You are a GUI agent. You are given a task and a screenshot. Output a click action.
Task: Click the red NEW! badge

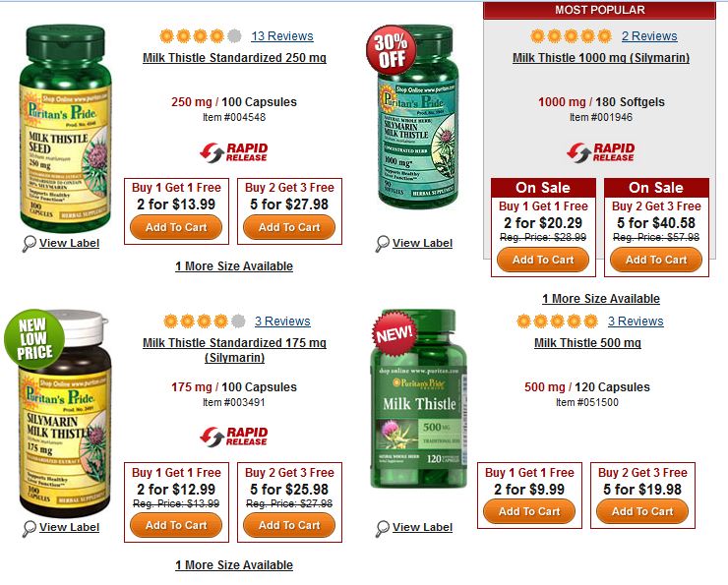(x=394, y=333)
